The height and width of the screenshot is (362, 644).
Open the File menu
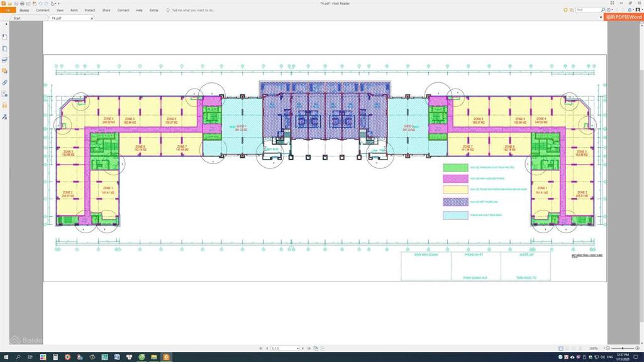point(8,10)
